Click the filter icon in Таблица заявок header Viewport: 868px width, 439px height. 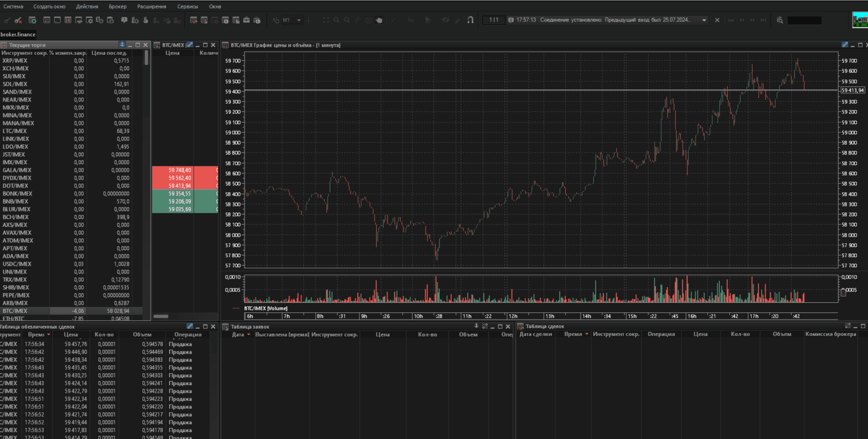pyautogui.click(x=485, y=326)
